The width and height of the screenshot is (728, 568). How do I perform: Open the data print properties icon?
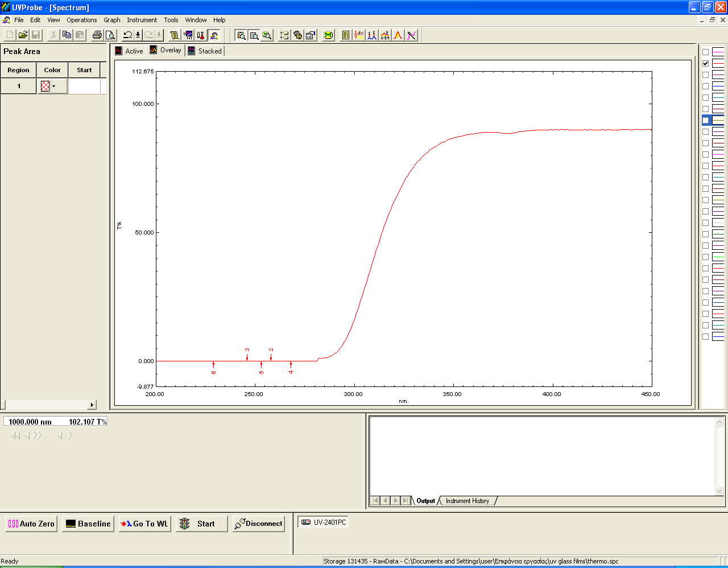[311, 35]
